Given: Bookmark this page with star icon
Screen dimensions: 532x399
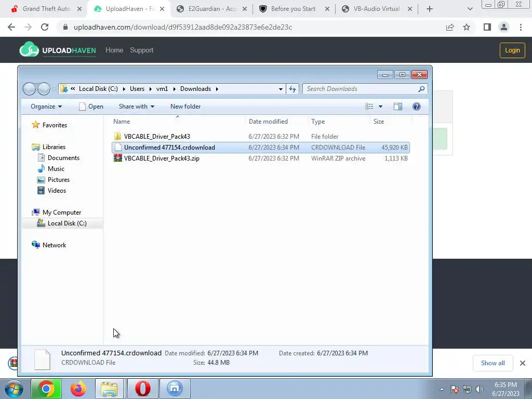Looking at the screenshot, I should pos(467,27).
